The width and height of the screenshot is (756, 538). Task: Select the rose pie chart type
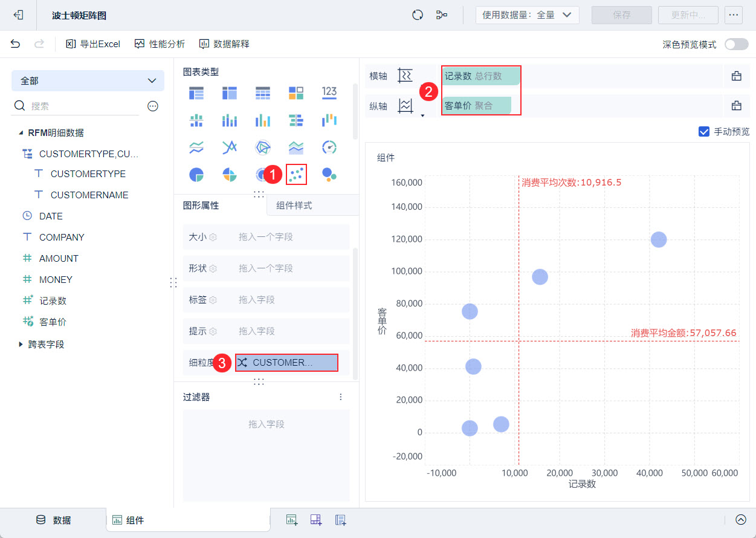point(230,175)
